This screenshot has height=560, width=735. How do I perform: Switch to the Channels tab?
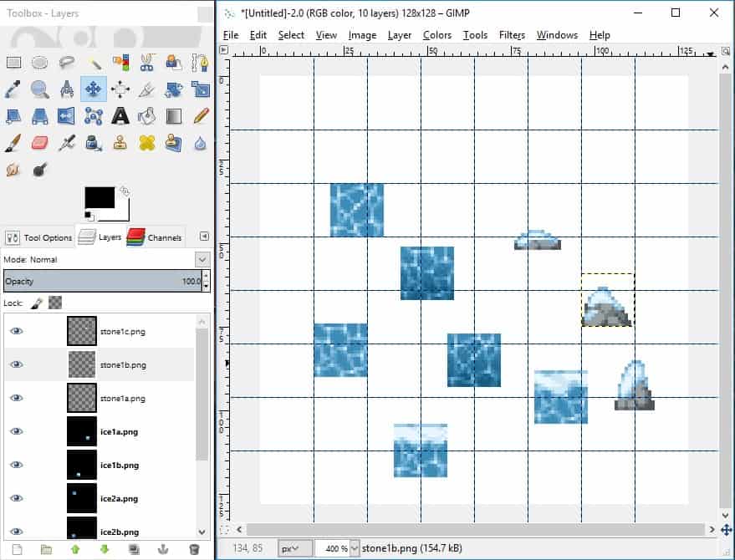click(x=155, y=237)
